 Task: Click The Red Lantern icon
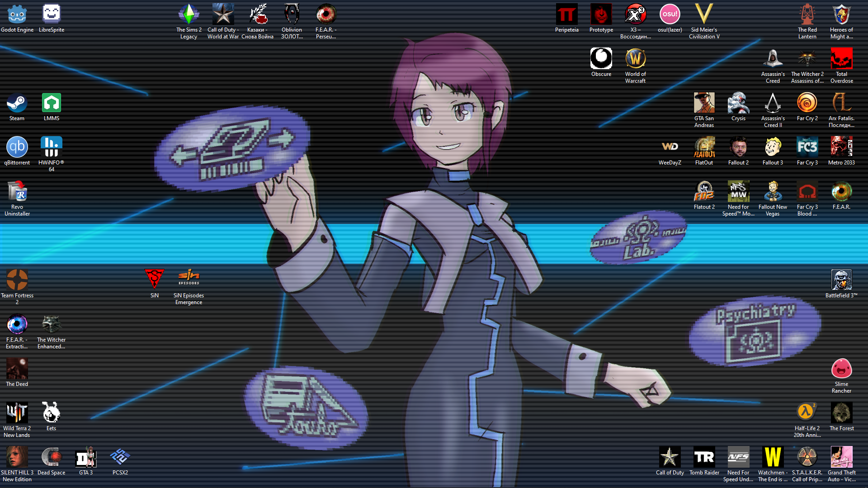(x=807, y=21)
